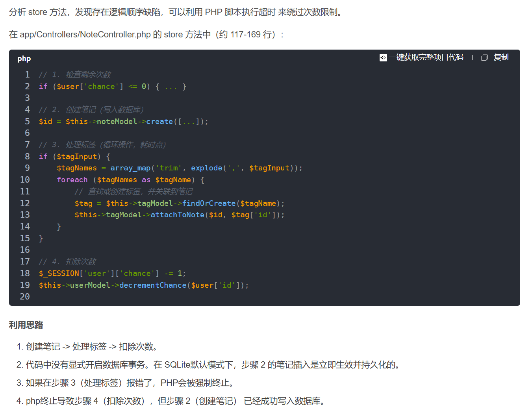Viewport: 532px width, 418px height.
Task: Click the line containing "attachToNote($id, $tag['id'])"
Action: [x=180, y=215]
